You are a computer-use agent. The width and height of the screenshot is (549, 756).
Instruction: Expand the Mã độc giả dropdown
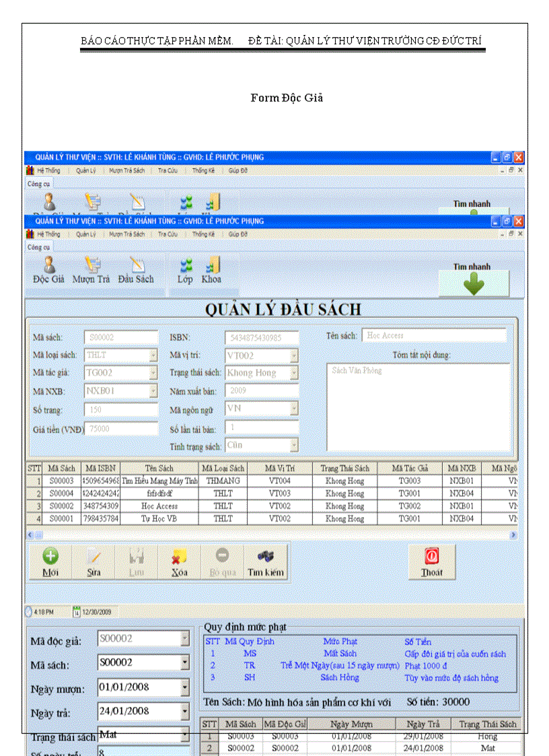pos(187,638)
